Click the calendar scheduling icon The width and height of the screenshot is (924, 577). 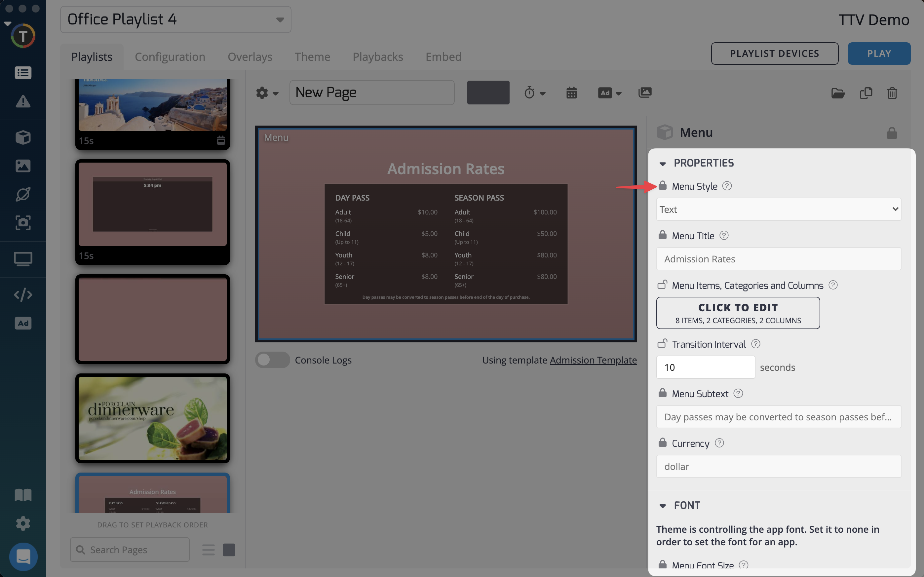point(571,92)
